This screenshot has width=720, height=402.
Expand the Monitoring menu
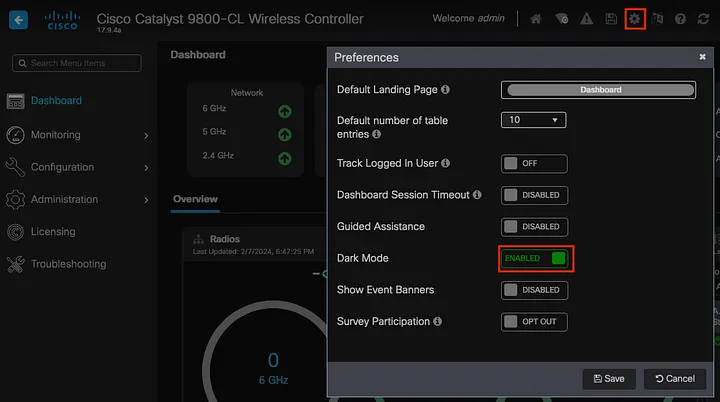pyautogui.click(x=78, y=135)
